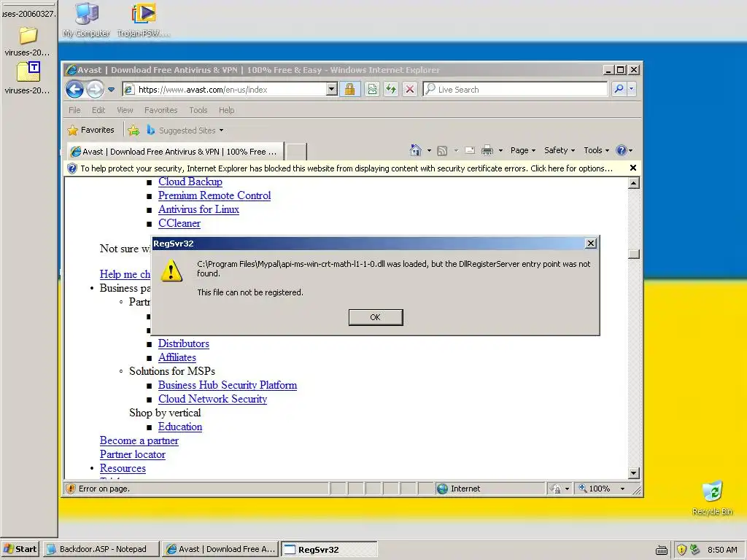747x560 pixels.
Task: Open the Help menu
Action: point(227,110)
